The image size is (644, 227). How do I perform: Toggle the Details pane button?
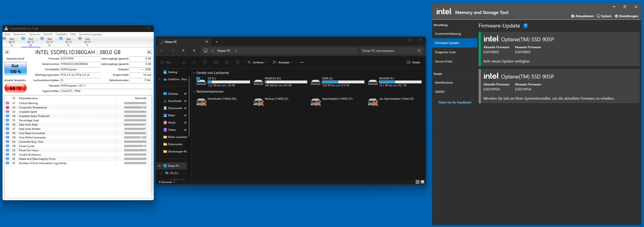[413, 62]
